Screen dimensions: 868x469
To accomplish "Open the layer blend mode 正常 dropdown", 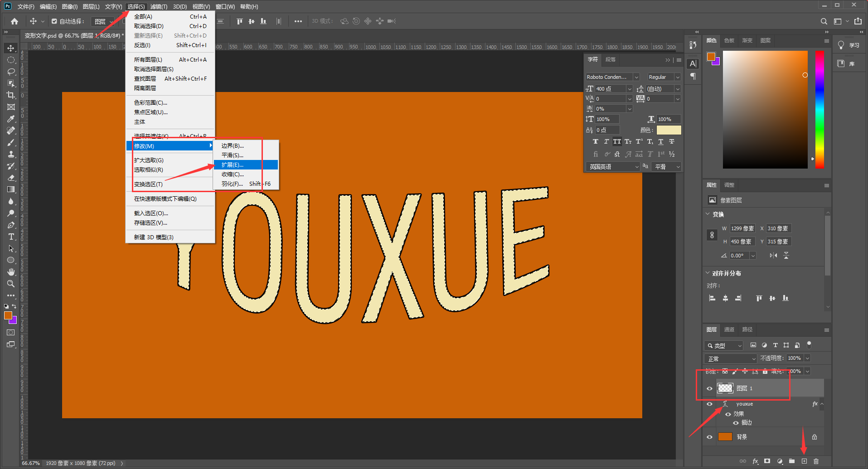I will 731,358.
